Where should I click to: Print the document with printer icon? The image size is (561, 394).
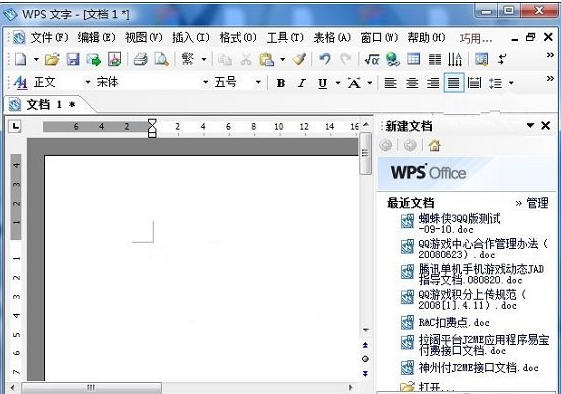coord(141,59)
